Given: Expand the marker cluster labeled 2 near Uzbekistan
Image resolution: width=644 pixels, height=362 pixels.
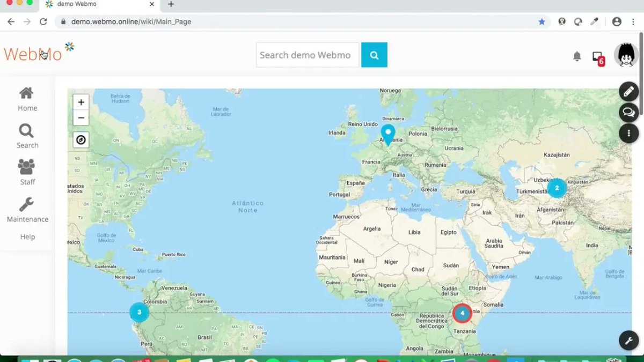Looking at the screenshot, I should tap(557, 188).
